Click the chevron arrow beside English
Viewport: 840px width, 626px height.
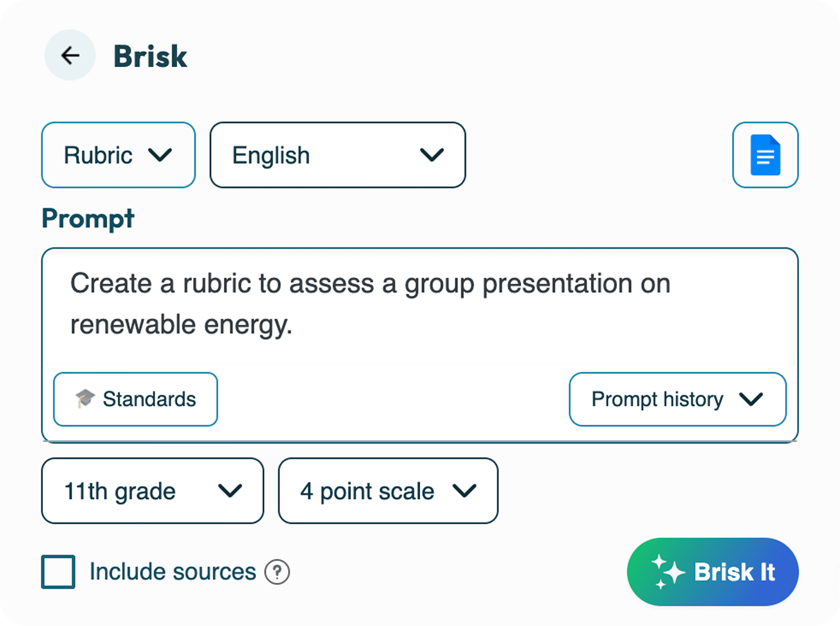click(432, 155)
